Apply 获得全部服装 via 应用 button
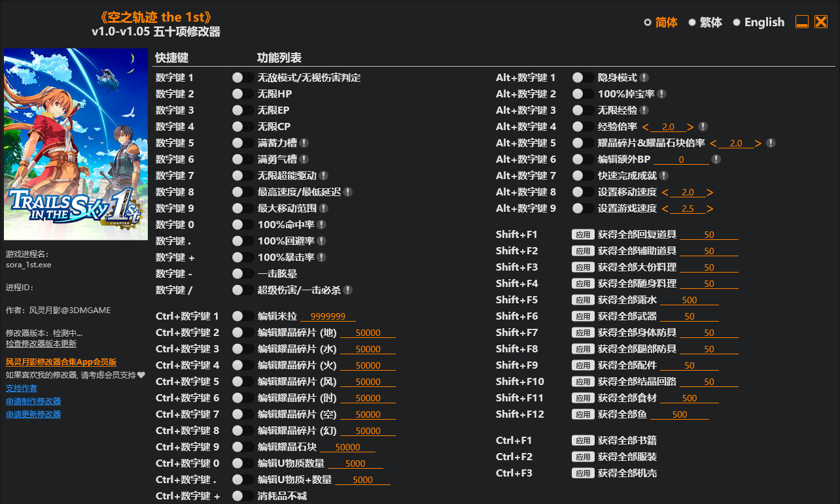Screen dimensions: 840x504 coord(583,457)
